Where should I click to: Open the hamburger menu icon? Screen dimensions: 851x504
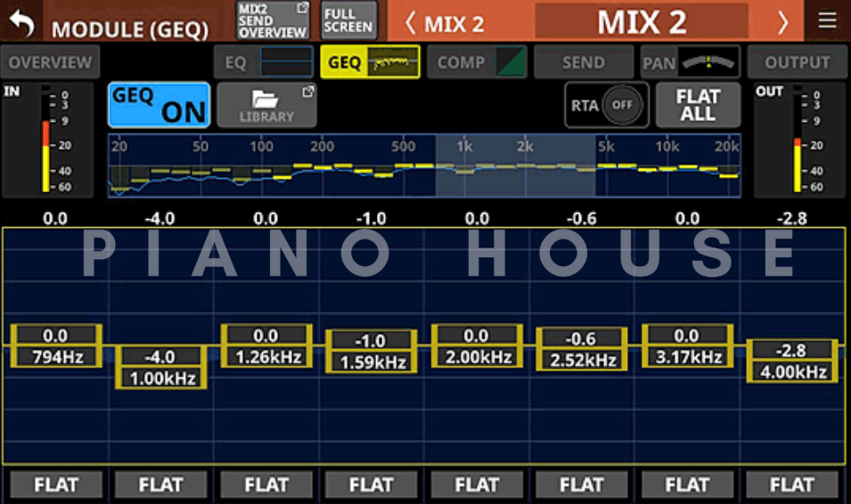click(x=827, y=21)
